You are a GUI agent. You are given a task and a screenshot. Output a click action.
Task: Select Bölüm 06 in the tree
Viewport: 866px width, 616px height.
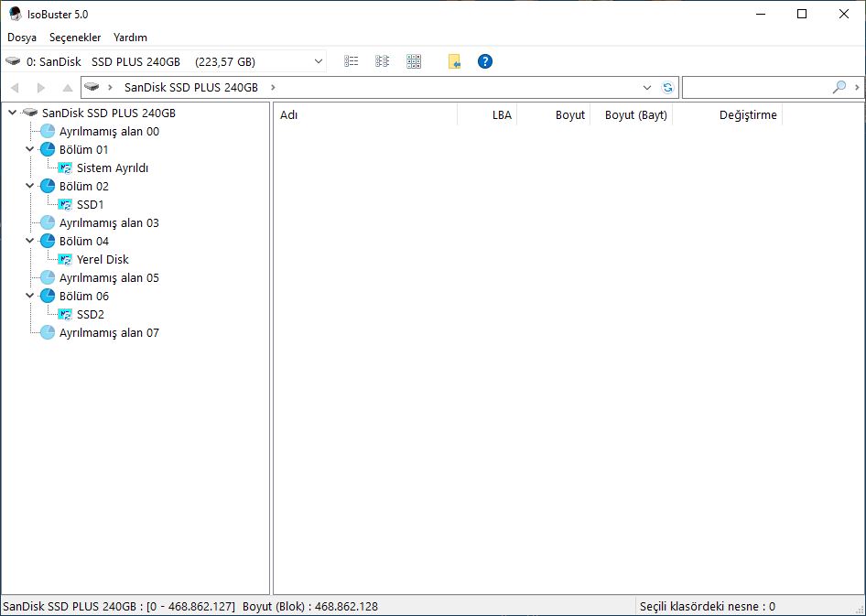(84, 296)
